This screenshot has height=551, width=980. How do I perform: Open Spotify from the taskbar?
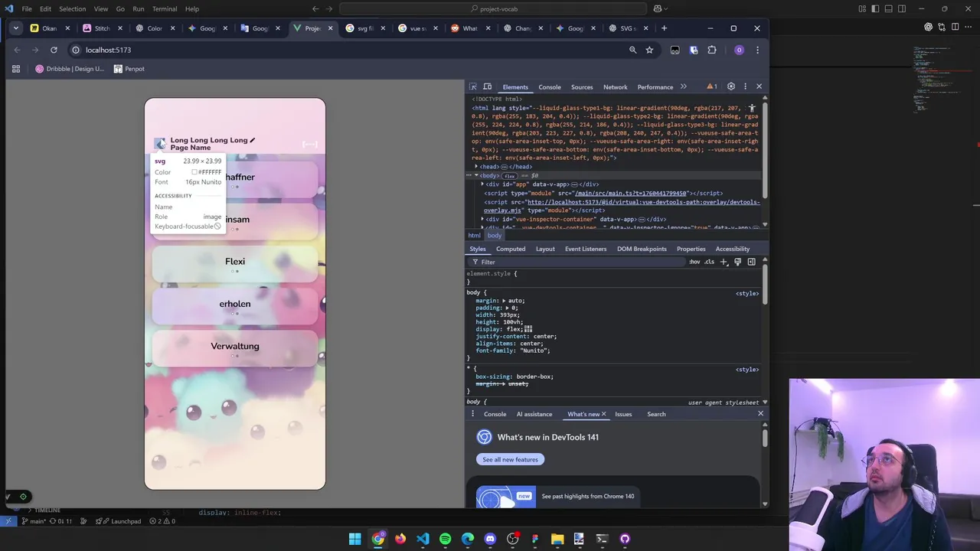click(x=445, y=539)
